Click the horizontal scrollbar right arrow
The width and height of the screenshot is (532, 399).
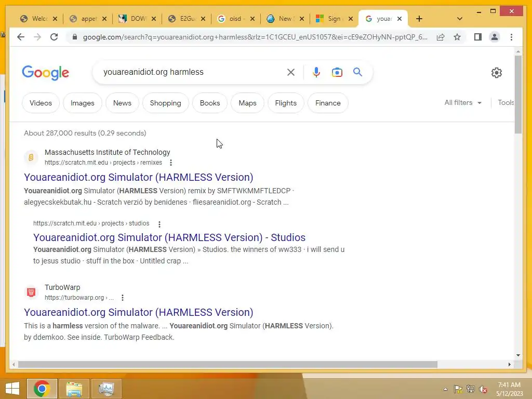click(509, 364)
